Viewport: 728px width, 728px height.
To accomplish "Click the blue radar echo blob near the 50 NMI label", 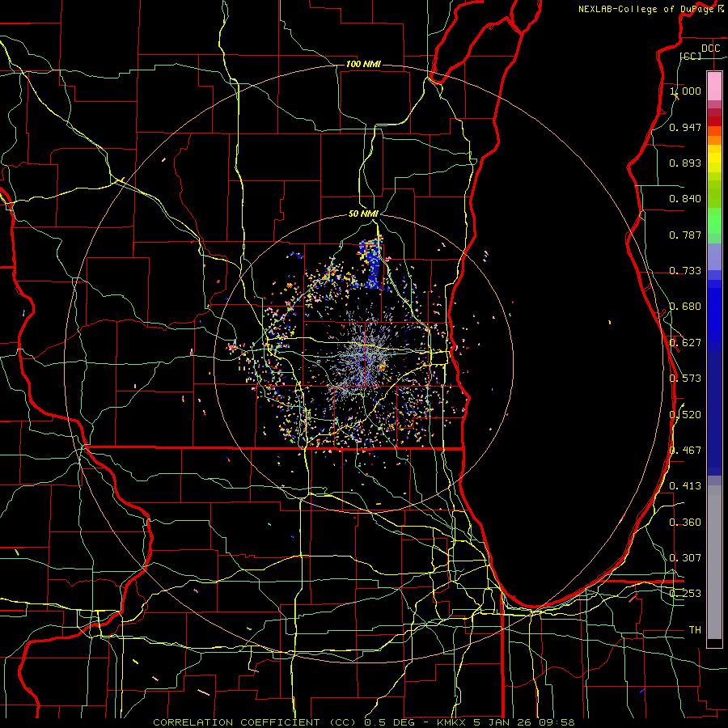I will [373, 263].
